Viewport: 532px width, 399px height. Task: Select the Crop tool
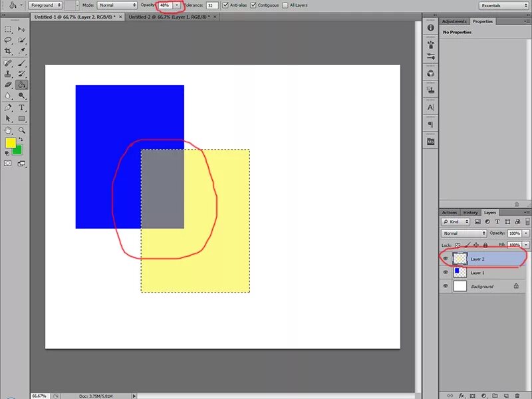[8, 51]
